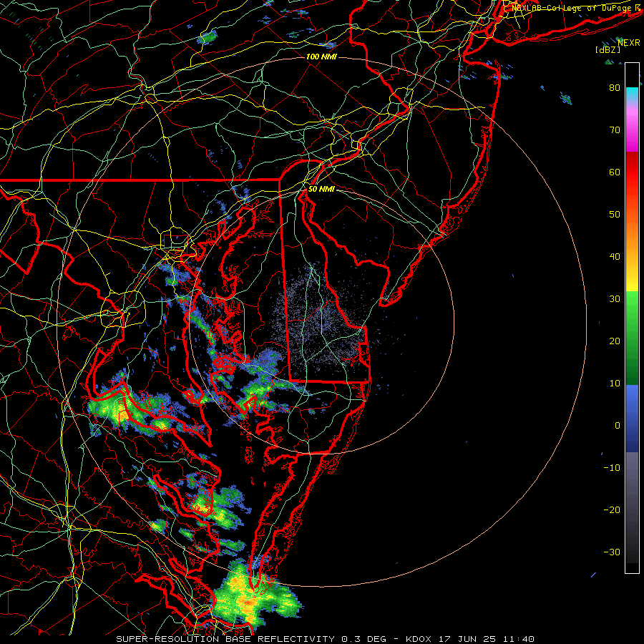Select the 80 value on the dBZ scale
The width and height of the screenshot is (644, 644).
615,87
